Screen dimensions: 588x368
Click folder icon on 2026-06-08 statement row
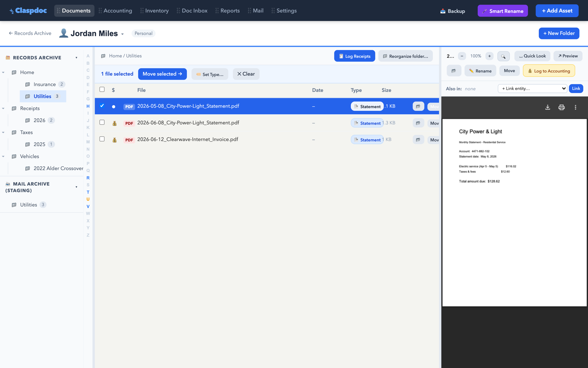coord(418,123)
